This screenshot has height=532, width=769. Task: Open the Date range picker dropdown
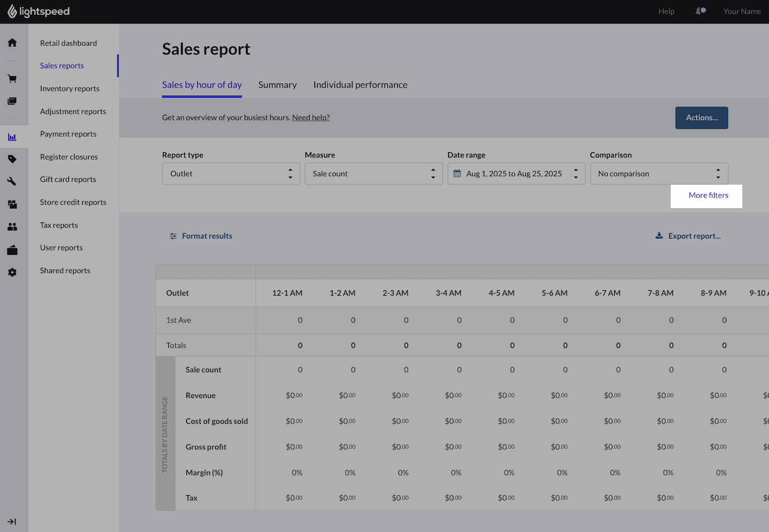pos(516,173)
